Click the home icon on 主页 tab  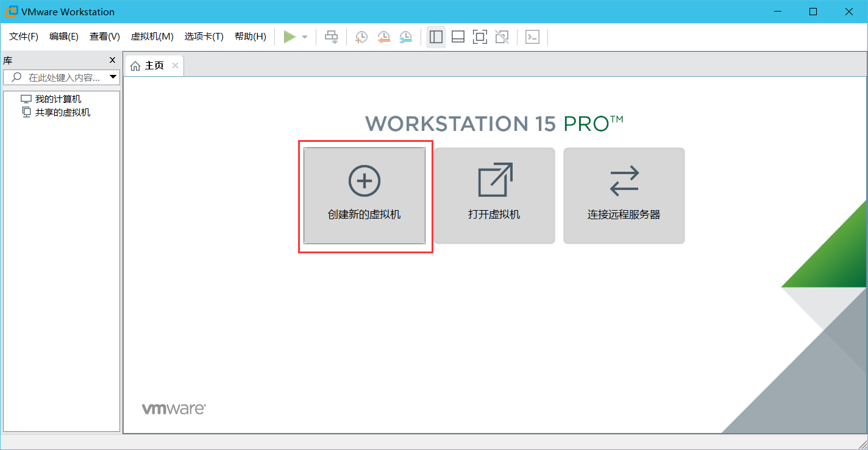tap(135, 66)
